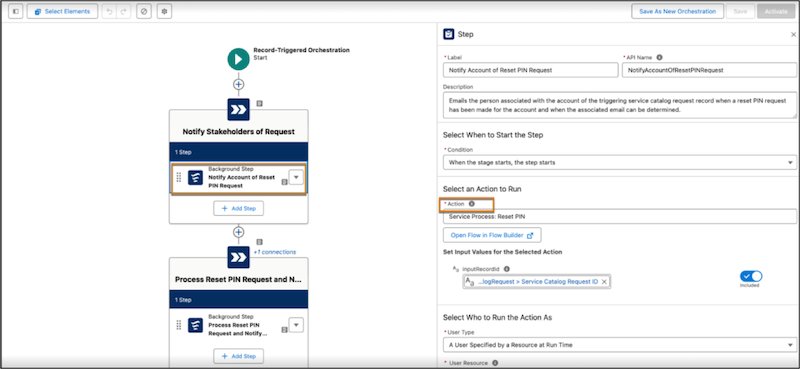Click Add Step in Notify Stakeholders stage
800x369 pixels.
pos(238,208)
